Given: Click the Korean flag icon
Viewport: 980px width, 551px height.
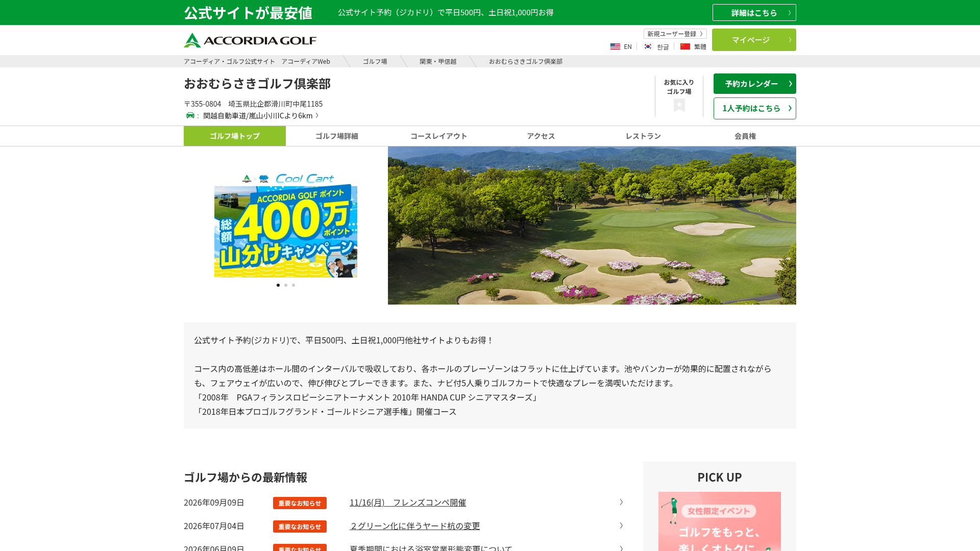Looking at the screenshot, I should click(648, 46).
